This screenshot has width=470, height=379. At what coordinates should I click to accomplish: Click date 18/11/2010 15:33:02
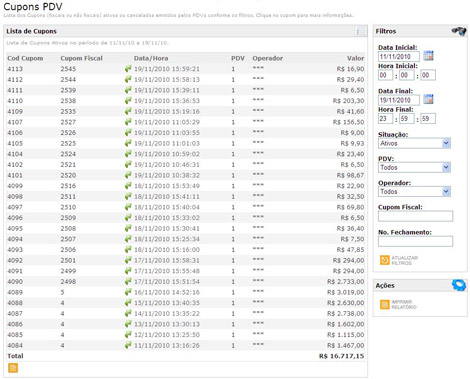coord(167,218)
